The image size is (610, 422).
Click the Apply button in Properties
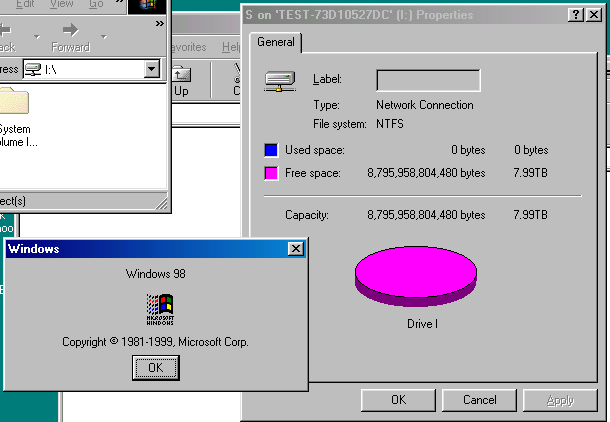(560, 400)
